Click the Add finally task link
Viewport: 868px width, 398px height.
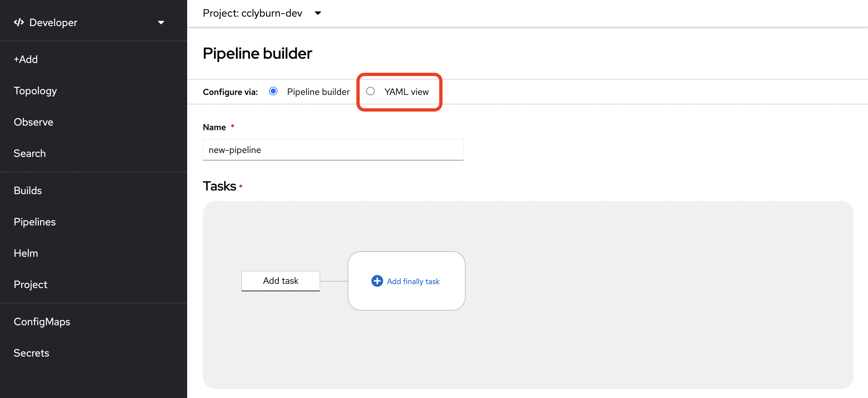pyautogui.click(x=413, y=282)
